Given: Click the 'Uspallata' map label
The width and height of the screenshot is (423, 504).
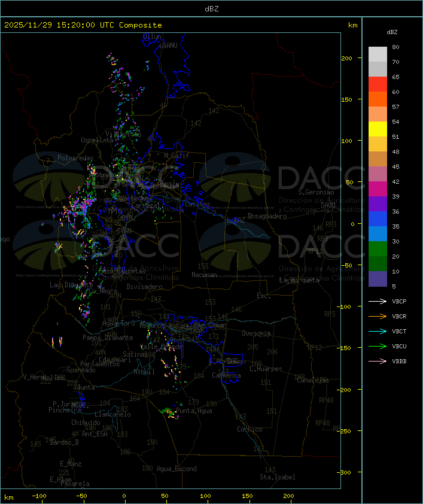Looking at the screenshot, I should (97, 140).
